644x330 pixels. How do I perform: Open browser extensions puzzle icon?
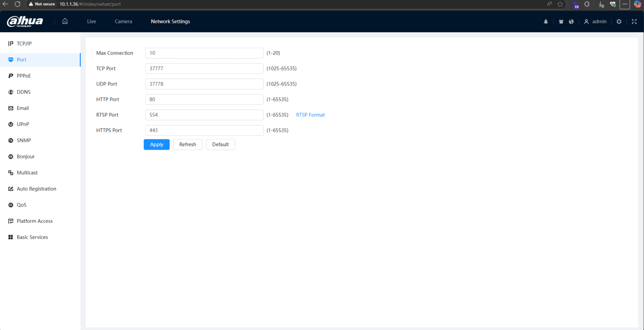(587, 4)
